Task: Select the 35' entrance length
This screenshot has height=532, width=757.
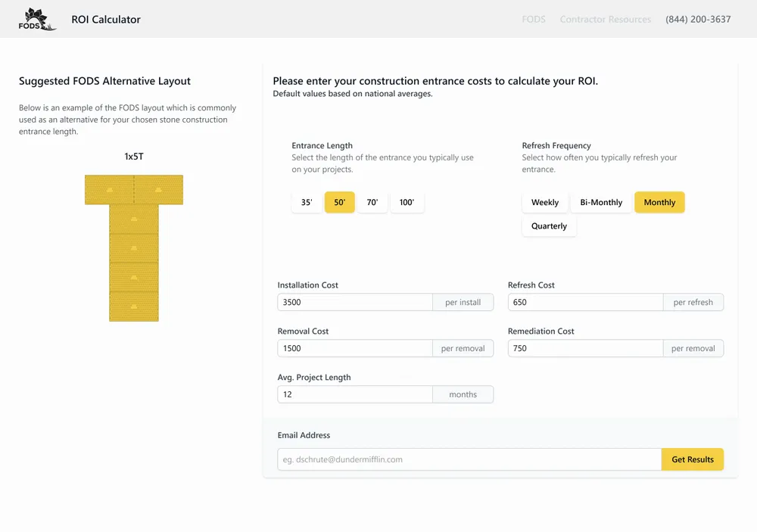Action: pos(307,202)
